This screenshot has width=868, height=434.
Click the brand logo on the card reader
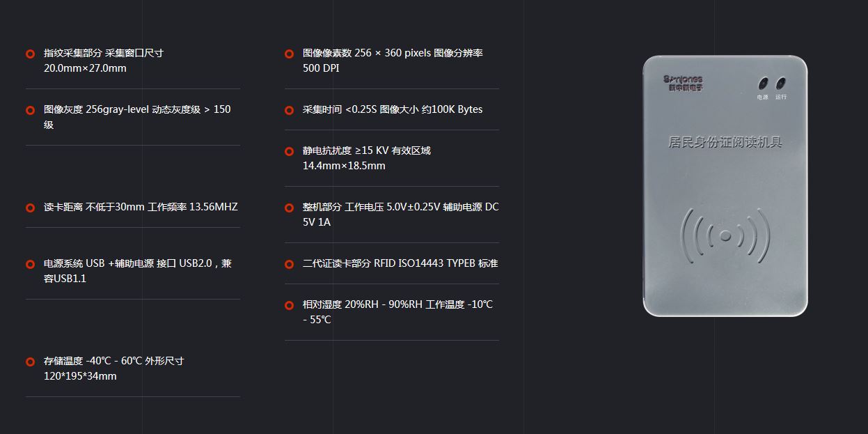683,84
